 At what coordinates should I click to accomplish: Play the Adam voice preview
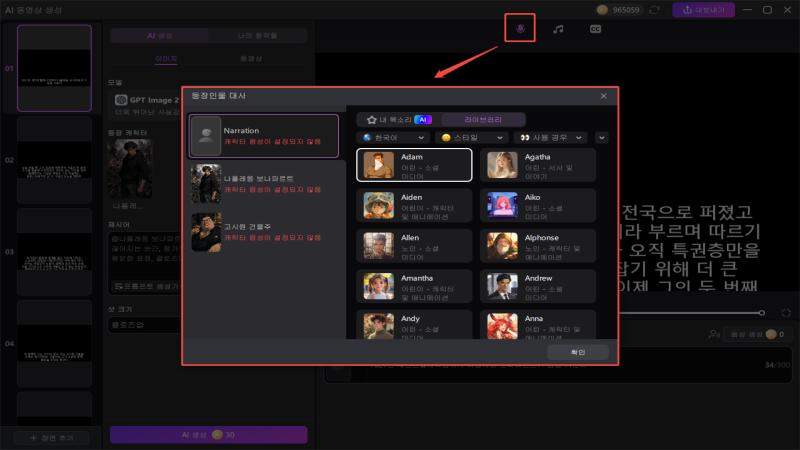[x=378, y=165]
